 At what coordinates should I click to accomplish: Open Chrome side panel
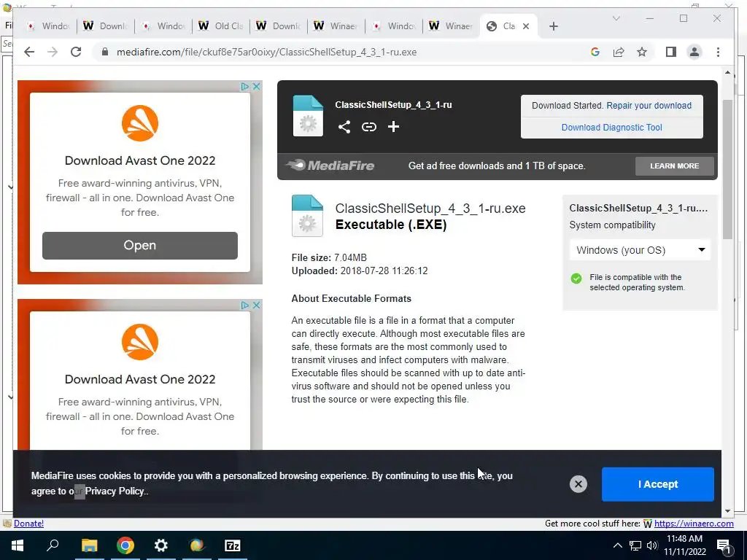[671, 52]
